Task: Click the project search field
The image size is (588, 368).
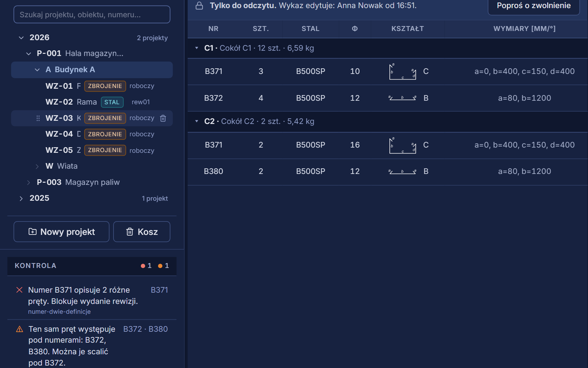Action: tap(92, 15)
